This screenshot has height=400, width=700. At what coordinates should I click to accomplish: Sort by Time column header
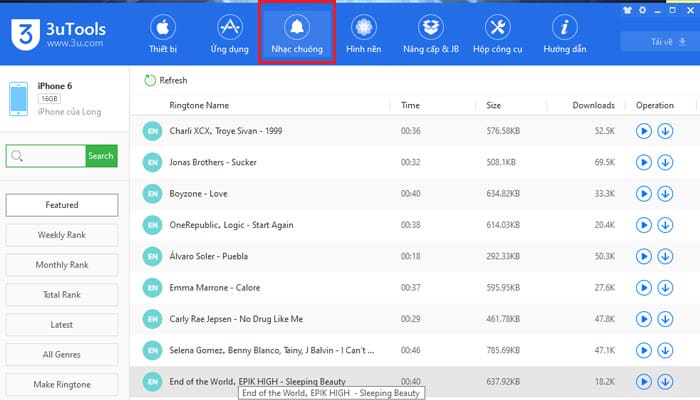click(x=410, y=105)
